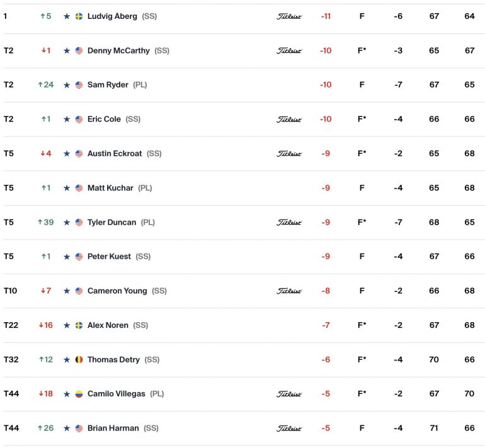Toggle favorite star for Sam Ryder
This screenshot has height=448, width=485.
67,85
